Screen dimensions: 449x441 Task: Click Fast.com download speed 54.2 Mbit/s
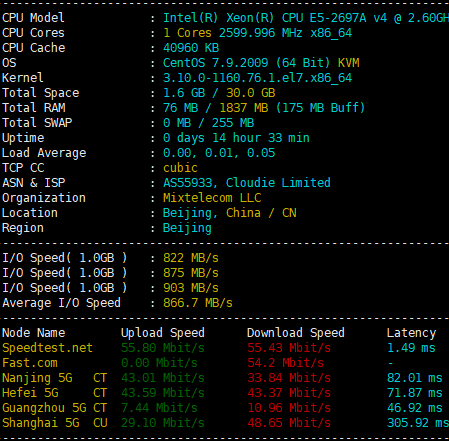[285, 363]
